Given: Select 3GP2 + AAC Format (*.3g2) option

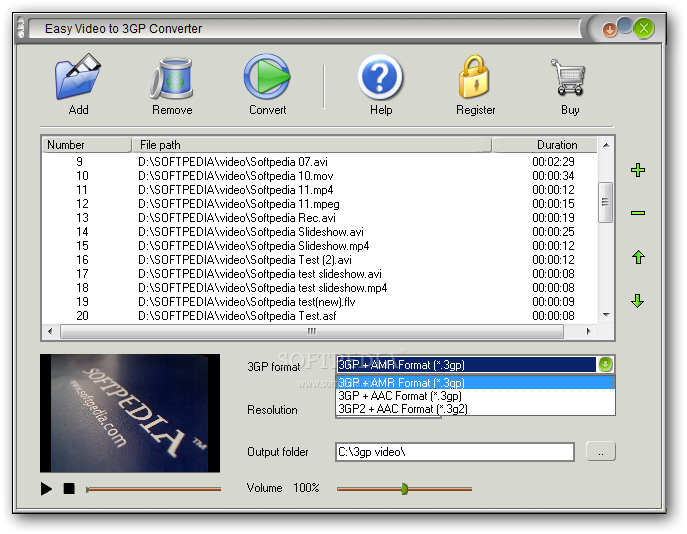Looking at the screenshot, I should point(475,409).
